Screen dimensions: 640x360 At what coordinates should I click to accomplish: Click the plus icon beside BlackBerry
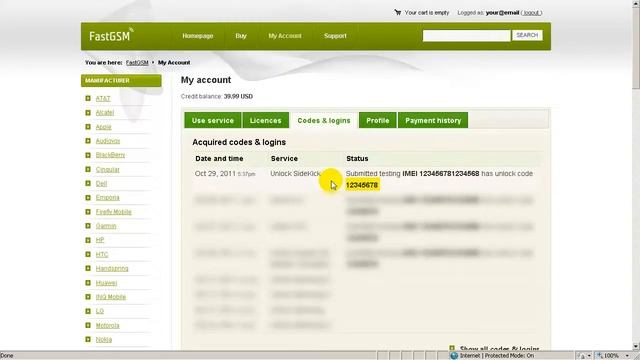[88, 155]
